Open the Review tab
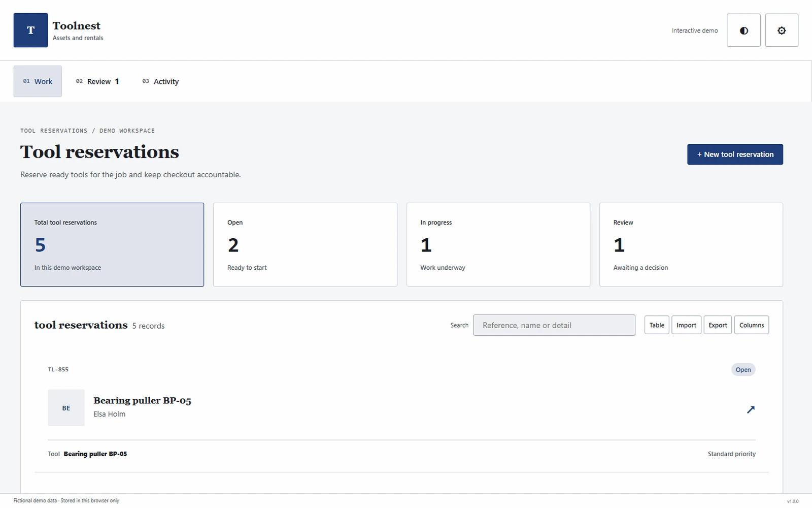 click(x=97, y=81)
